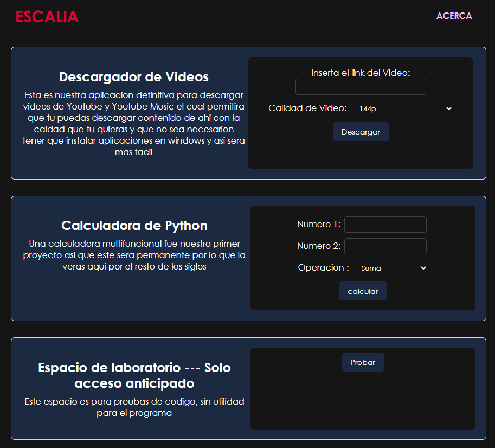
Task: Click the 'Calidad de Video:' label
Action: coord(307,108)
